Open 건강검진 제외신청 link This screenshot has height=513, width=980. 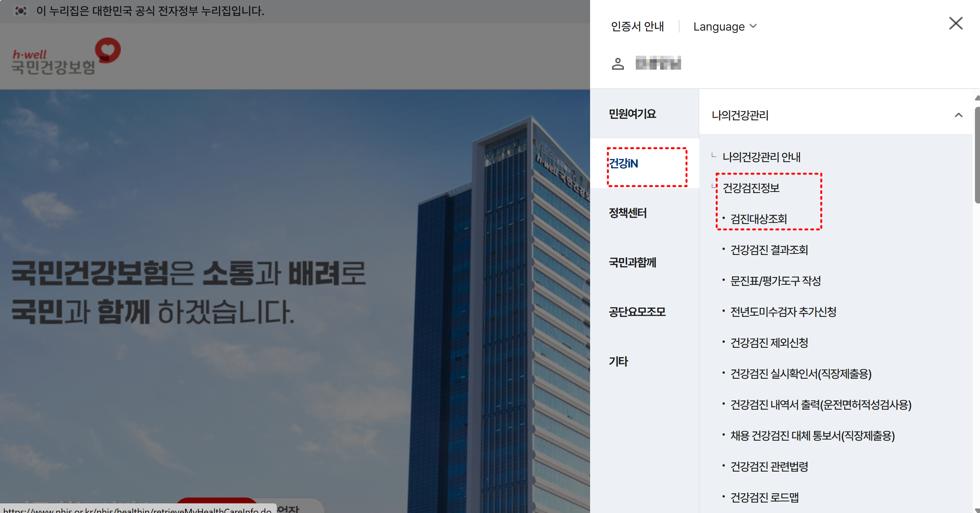click(769, 343)
